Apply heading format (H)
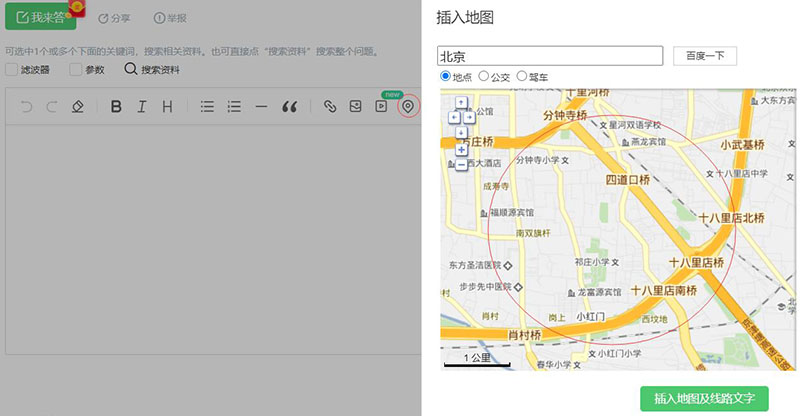 (167, 107)
